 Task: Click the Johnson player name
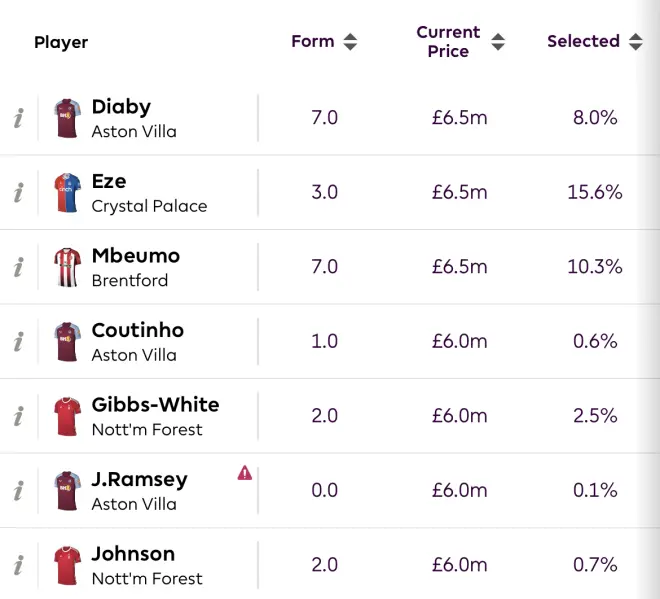point(133,554)
